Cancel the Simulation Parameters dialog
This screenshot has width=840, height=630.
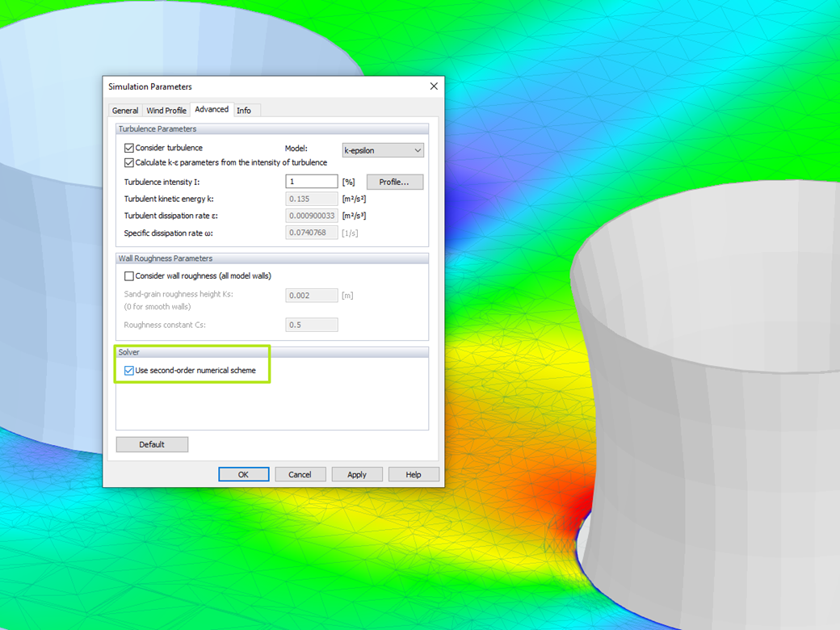point(300,474)
